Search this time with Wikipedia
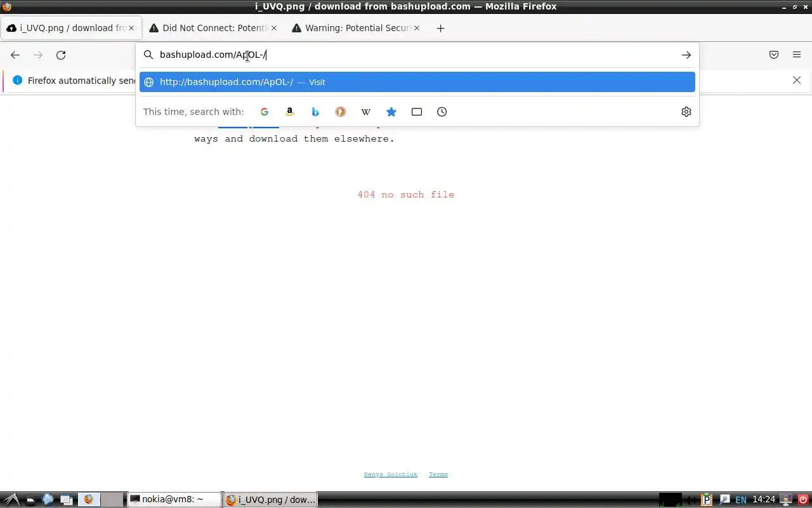This screenshot has width=812, height=508. coord(366,112)
